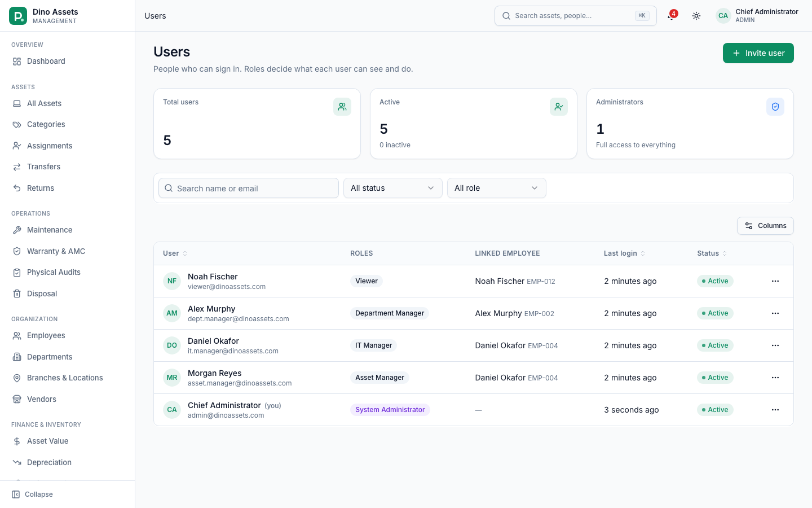Click the System Administrator role badge
This screenshot has height=508, width=812.
[x=390, y=410]
